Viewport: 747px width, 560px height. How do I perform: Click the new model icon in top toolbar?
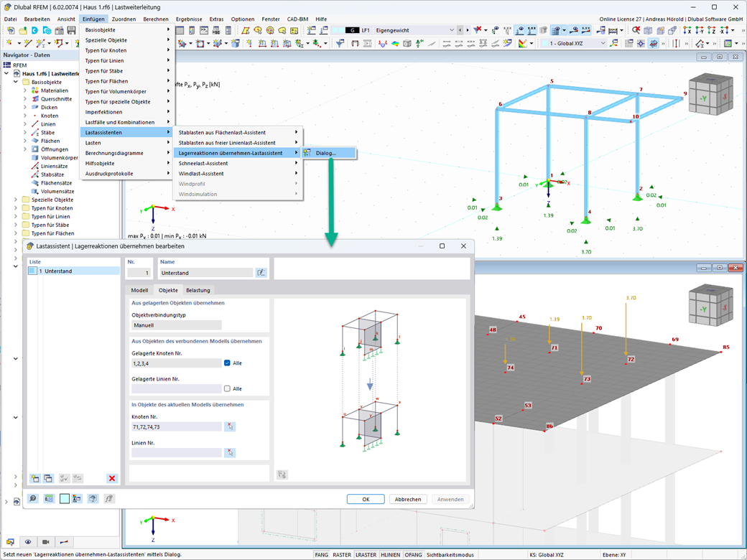point(11,30)
